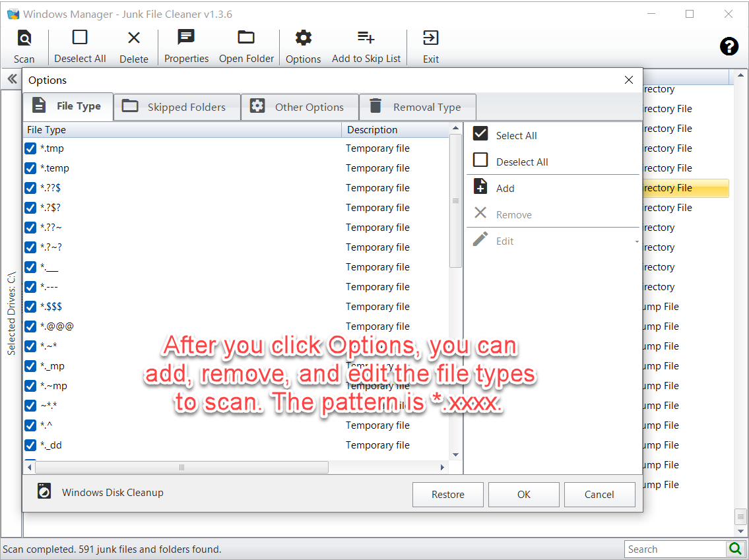Toggle the *.?$? checkbox
This screenshot has height=560, width=749.
coord(30,208)
